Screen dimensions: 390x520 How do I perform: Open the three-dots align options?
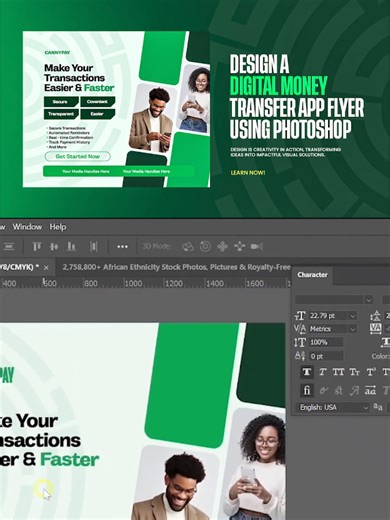click(x=122, y=247)
